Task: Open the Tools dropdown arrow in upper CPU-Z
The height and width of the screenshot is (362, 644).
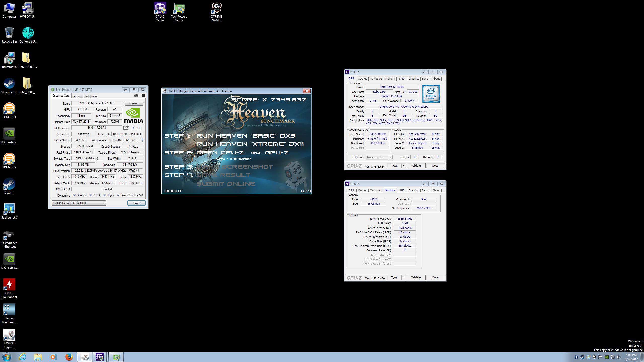Action: [x=404, y=166]
